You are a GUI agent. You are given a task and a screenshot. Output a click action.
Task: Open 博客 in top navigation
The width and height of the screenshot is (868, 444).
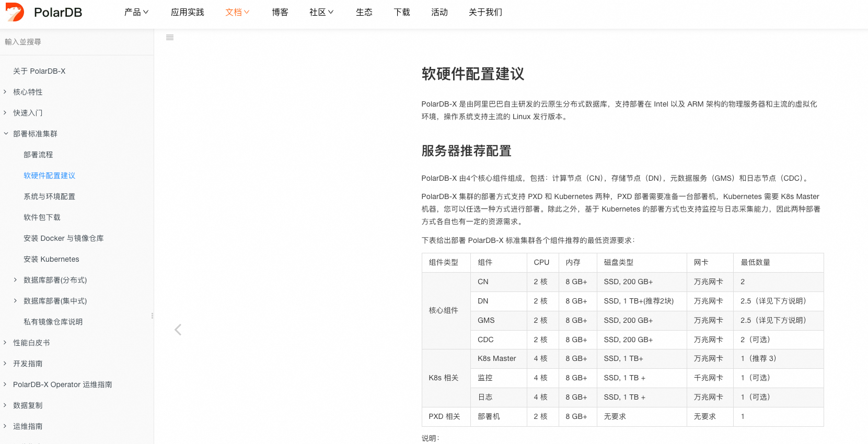[x=280, y=12]
